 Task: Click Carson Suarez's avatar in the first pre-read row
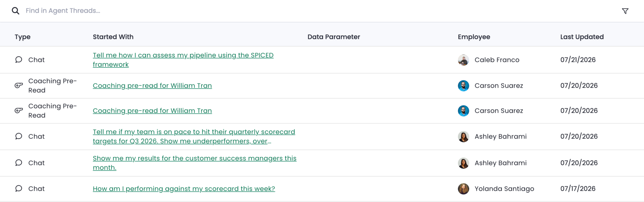point(463,85)
